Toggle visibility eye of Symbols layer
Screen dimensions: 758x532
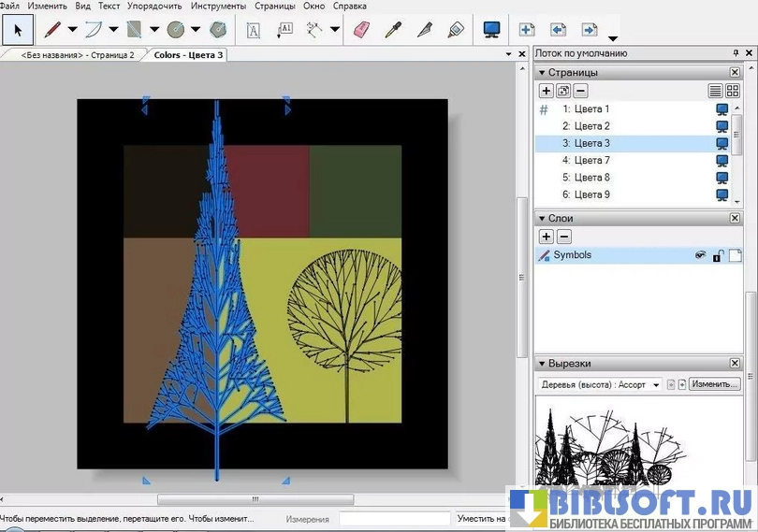tap(698, 255)
